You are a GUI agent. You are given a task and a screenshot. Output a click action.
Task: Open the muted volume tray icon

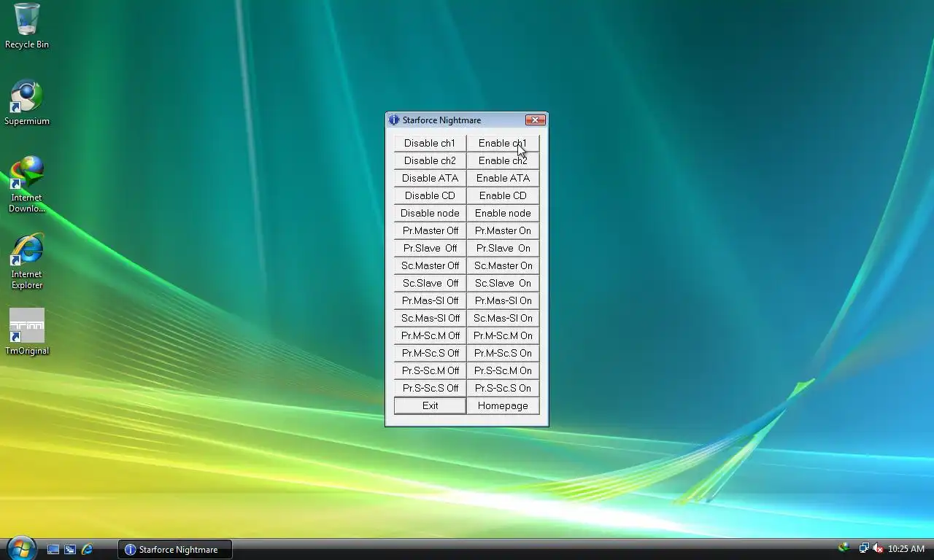pos(878,548)
